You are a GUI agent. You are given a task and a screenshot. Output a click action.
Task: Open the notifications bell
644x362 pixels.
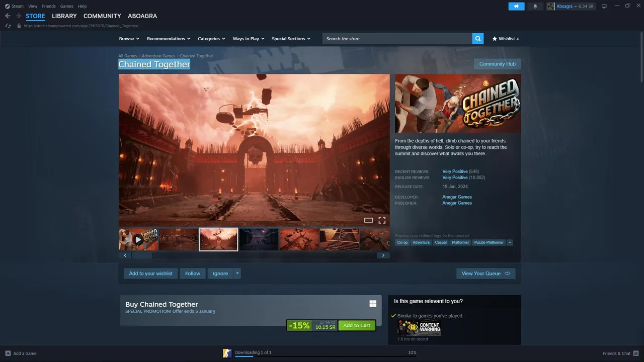(535, 6)
